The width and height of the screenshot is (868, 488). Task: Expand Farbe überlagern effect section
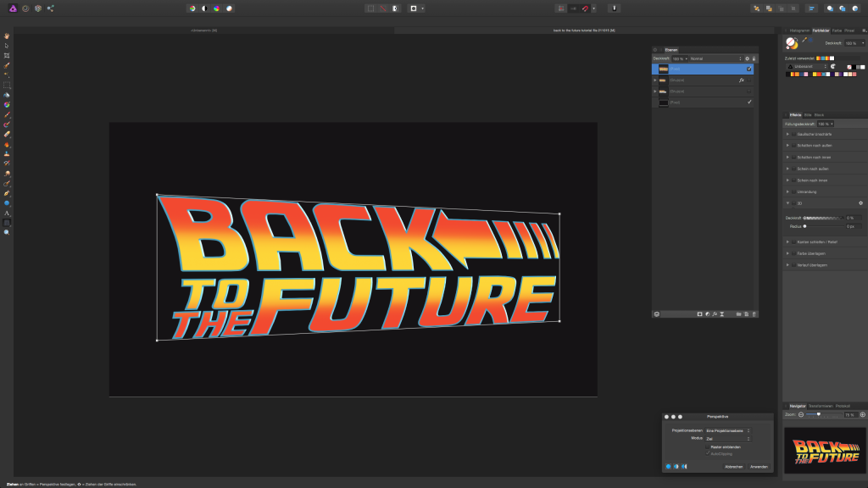click(x=787, y=253)
